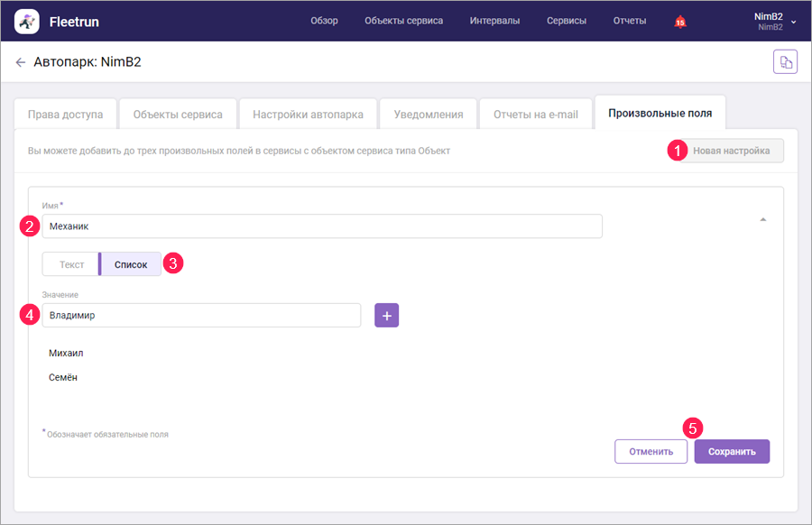Click the Автопарк: NimB2 page title
The image size is (812, 525).
click(88, 61)
